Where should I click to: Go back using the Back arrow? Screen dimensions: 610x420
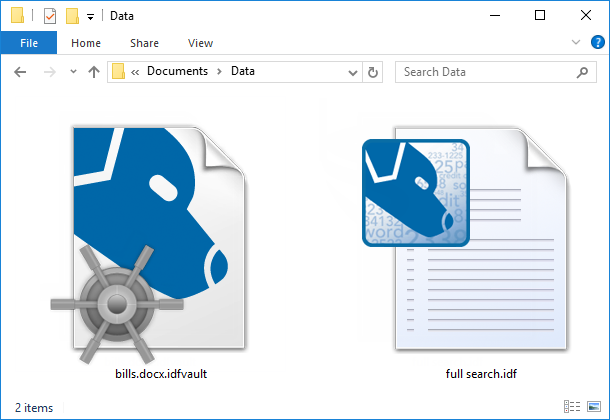pos(20,72)
